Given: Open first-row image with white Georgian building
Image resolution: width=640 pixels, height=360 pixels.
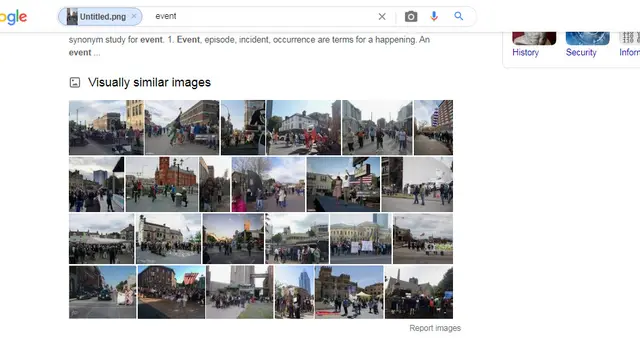Looking at the screenshot, I should [303, 127].
